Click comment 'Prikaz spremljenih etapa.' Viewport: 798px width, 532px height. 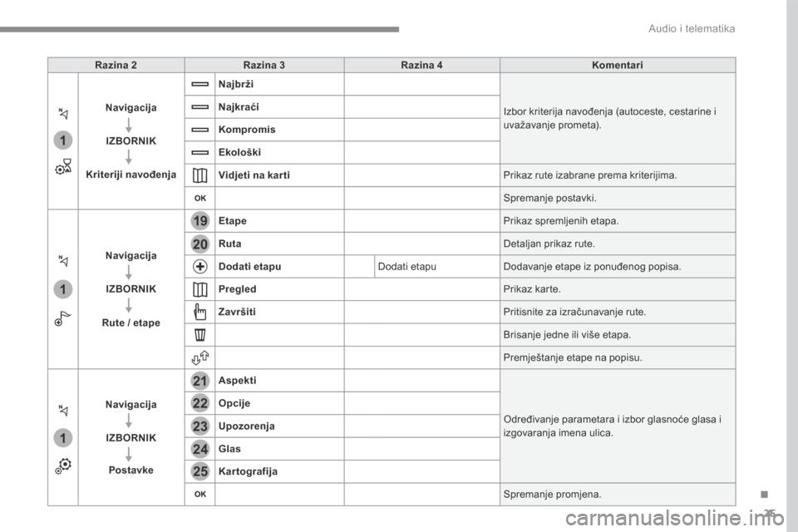561,221
